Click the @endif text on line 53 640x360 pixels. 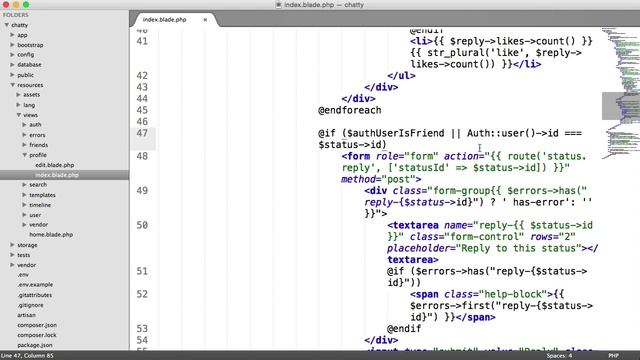pyautogui.click(x=404, y=329)
